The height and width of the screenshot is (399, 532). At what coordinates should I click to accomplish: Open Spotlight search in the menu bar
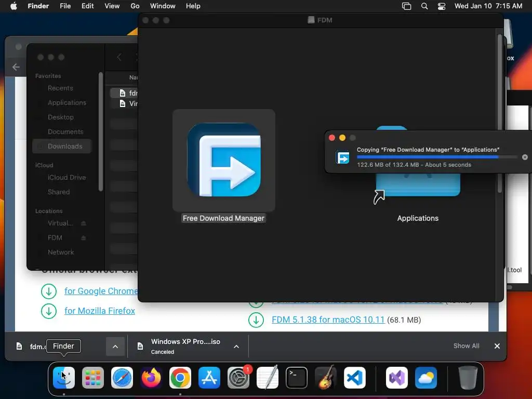click(424, 6)
